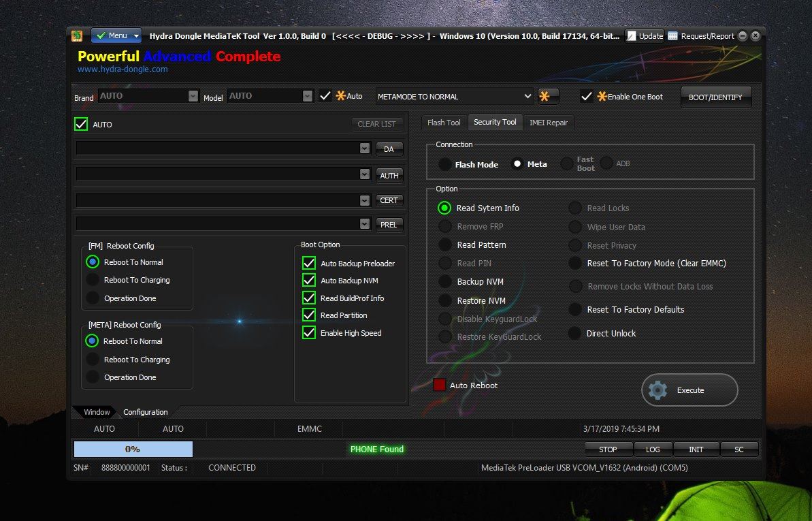Uncheck Auto Backup NVM option
The image size is (812, 521).
309,280
